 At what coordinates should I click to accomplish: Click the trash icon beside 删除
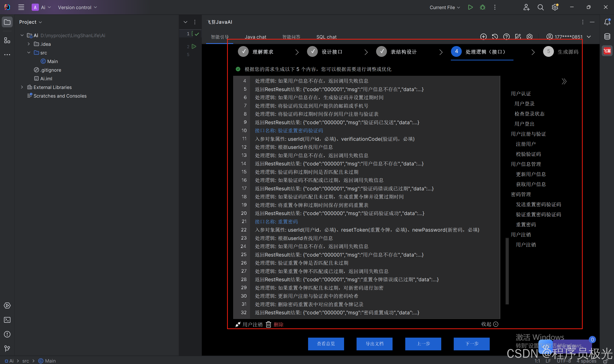268,324
